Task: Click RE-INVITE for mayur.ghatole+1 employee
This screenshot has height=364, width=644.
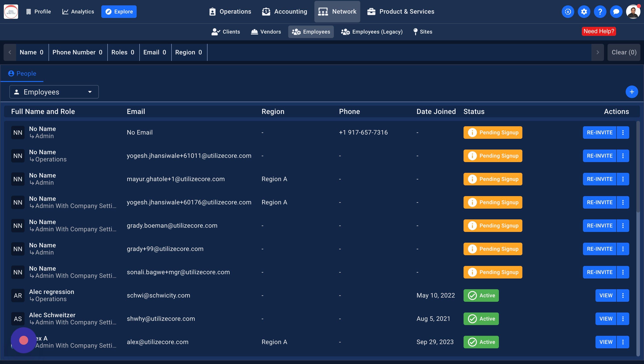Action: point(600,179)
